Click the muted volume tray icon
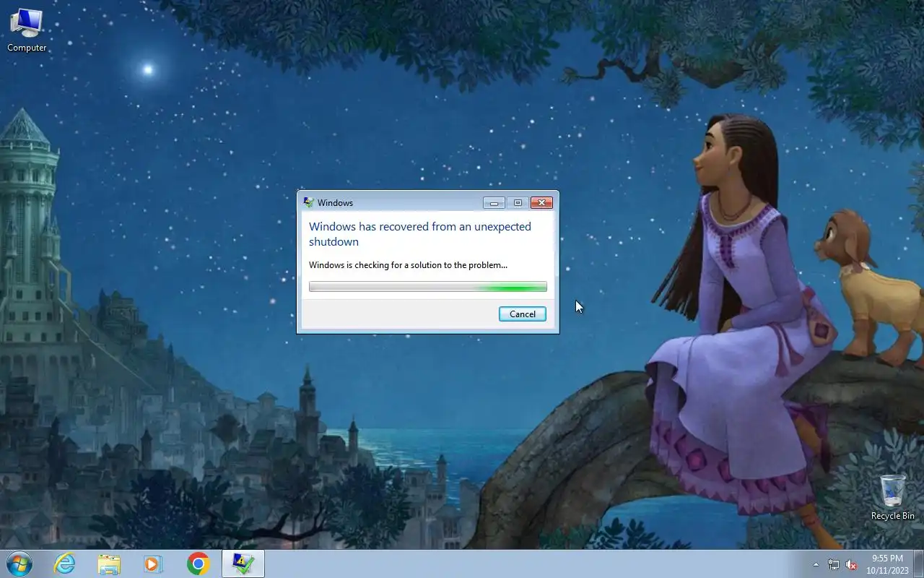This screenshot has width=924, height=578. (x=852, y=564)
